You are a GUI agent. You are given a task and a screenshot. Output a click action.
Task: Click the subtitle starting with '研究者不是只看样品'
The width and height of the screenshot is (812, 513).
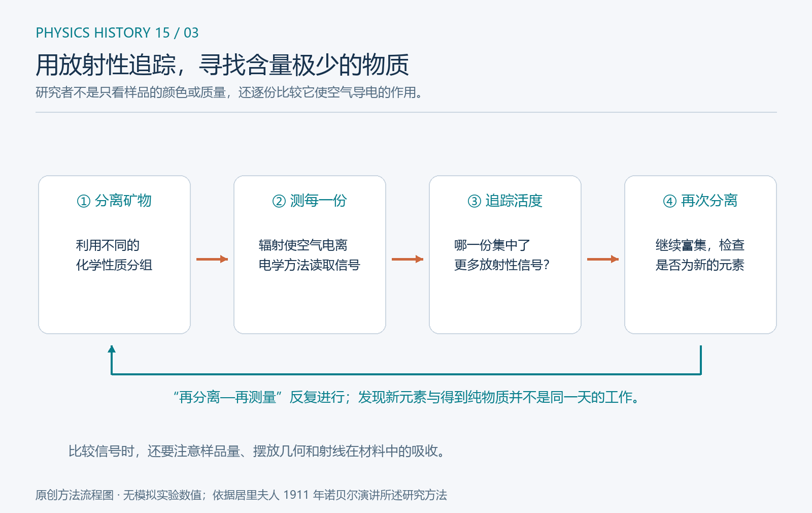tap(229, 92)
